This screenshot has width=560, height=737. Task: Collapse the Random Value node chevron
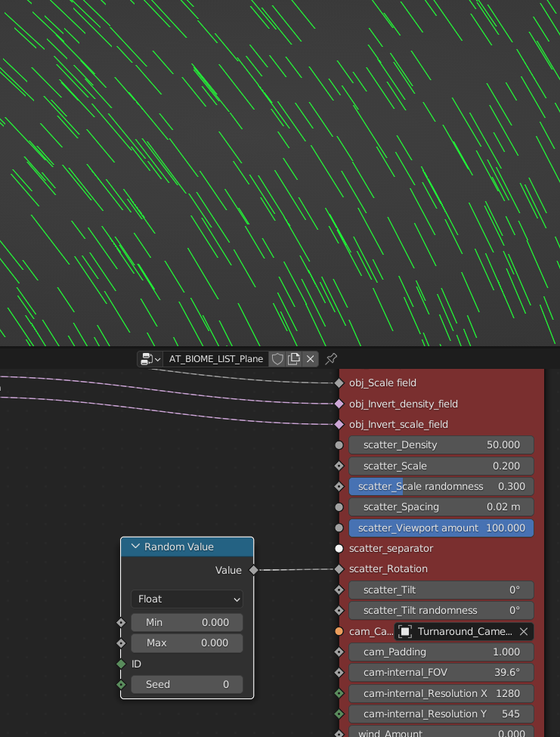136,547
